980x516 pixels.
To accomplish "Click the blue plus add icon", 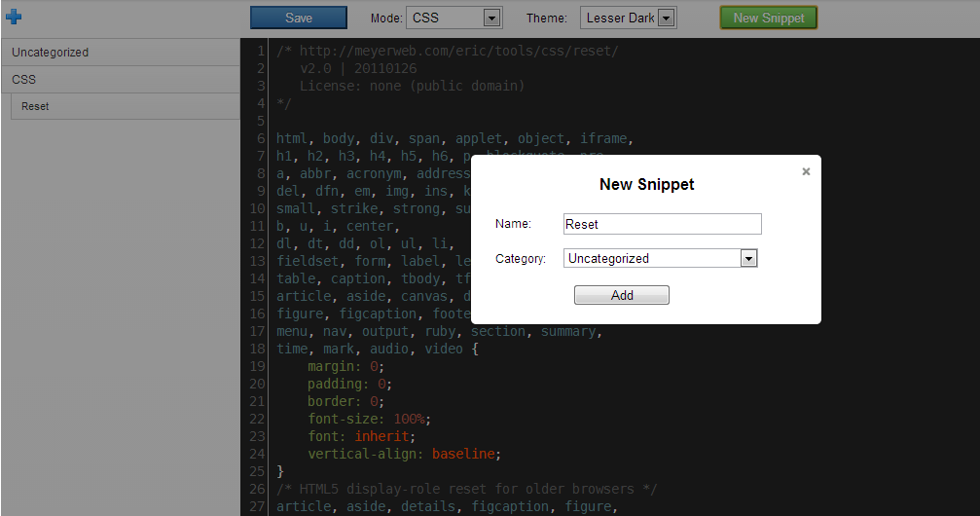I will (14, 17).
